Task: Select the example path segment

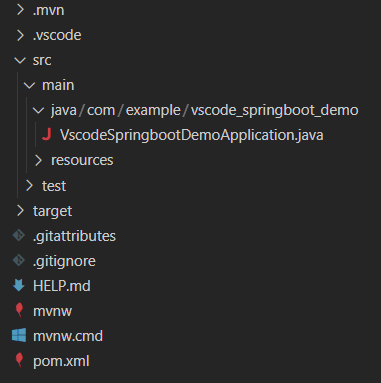Action: (153, 110)
